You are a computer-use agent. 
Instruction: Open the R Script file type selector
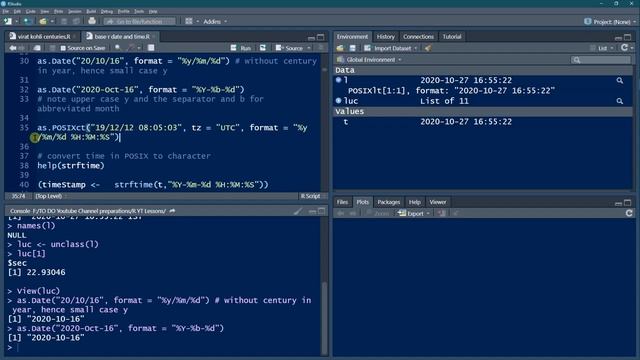[311, 196]
